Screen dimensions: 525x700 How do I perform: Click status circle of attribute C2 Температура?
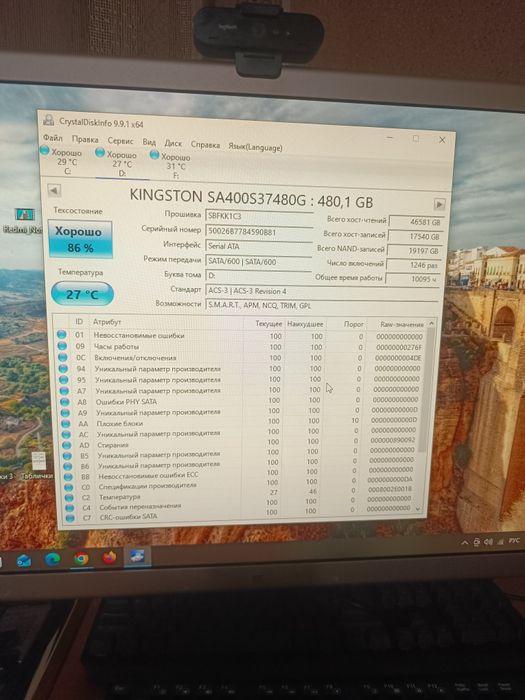tap(69, 496)
